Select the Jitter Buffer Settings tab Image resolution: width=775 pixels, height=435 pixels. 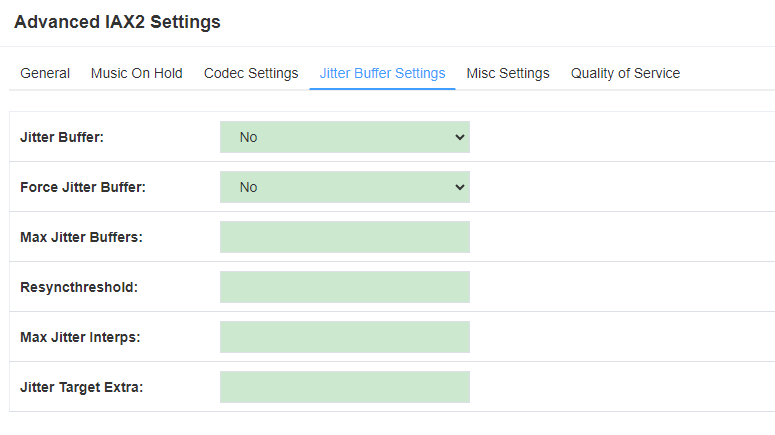382,73
